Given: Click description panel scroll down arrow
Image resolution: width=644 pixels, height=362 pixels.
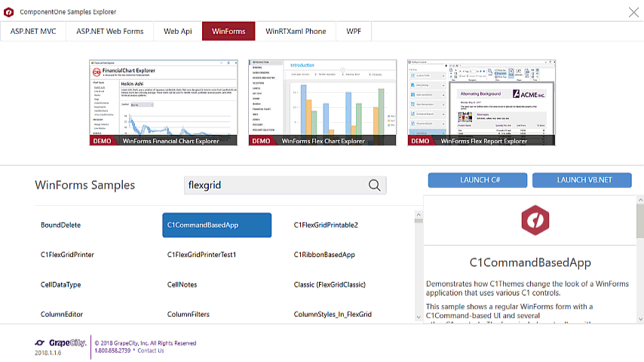Looking at the screenshot, I should [640, 319].
